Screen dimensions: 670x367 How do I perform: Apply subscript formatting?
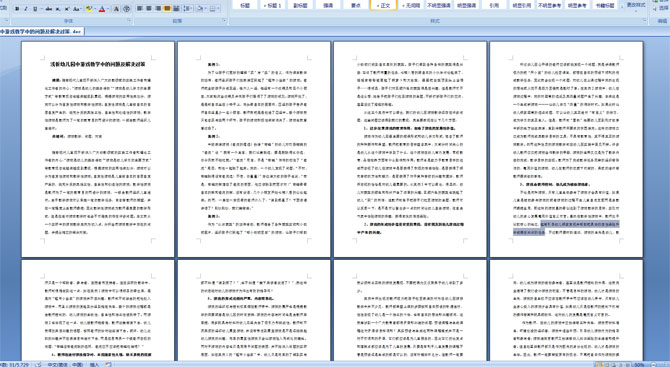(x=59, y=9)
